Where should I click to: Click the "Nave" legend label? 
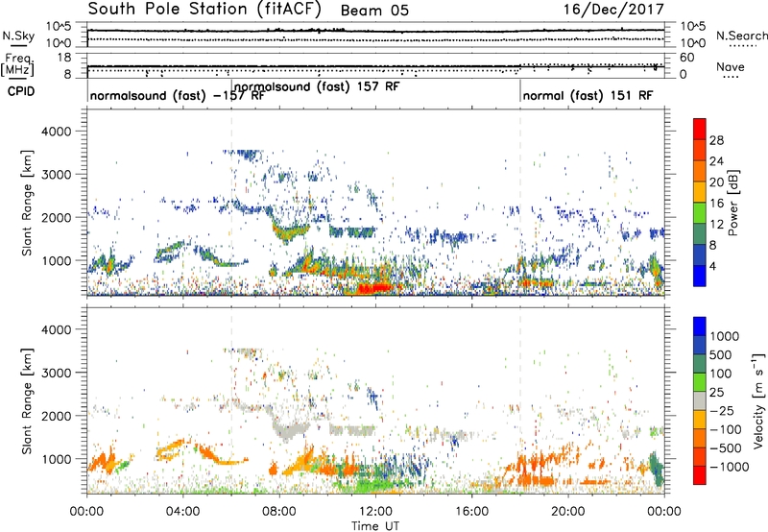click(x=731, y=66)
